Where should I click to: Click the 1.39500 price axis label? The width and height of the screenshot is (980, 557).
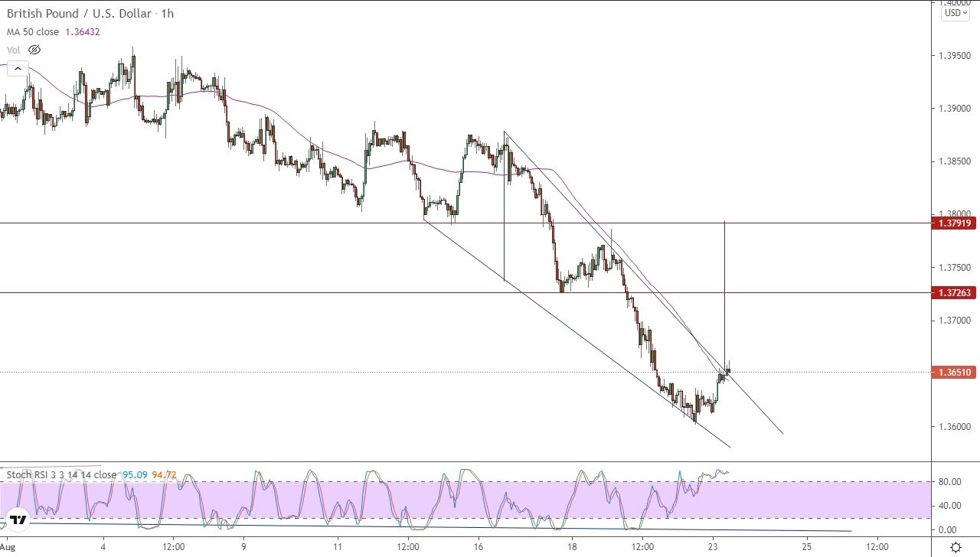point(955,56)
